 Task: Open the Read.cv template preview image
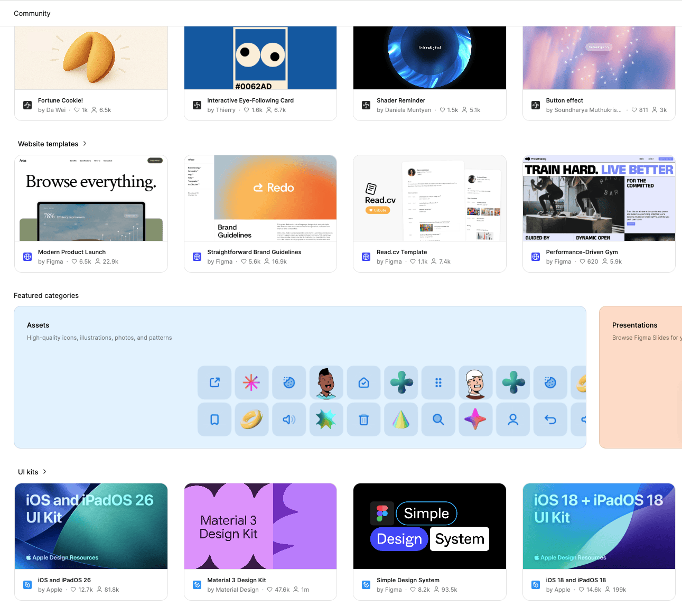coord(429,198)
